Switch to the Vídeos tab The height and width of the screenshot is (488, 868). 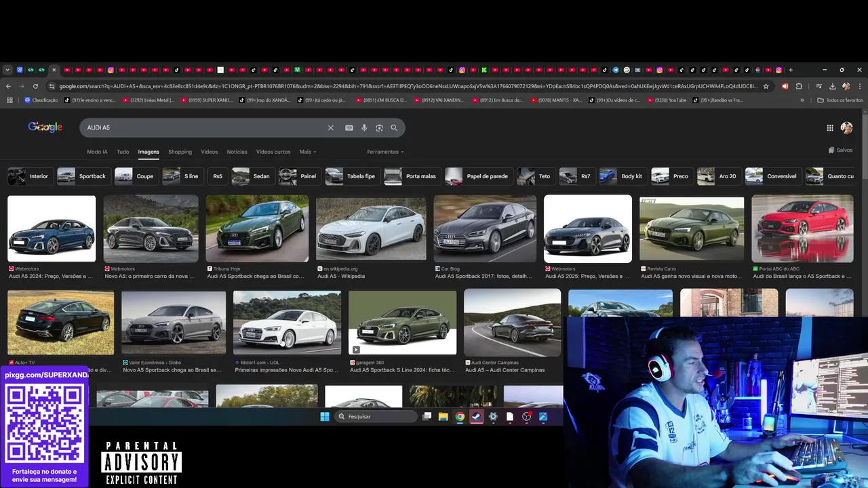pyautogui.click(x=210, y=152)
